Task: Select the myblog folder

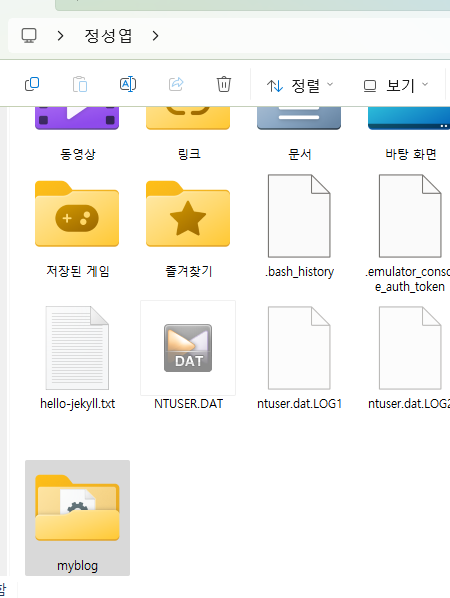Action: (x=77, y=518)
